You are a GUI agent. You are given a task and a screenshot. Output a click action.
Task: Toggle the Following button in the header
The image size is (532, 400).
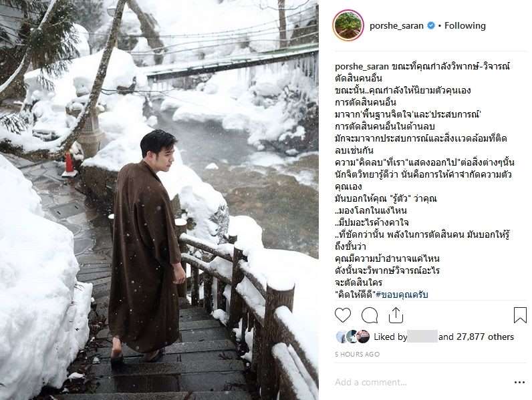[x=464, y=26]
